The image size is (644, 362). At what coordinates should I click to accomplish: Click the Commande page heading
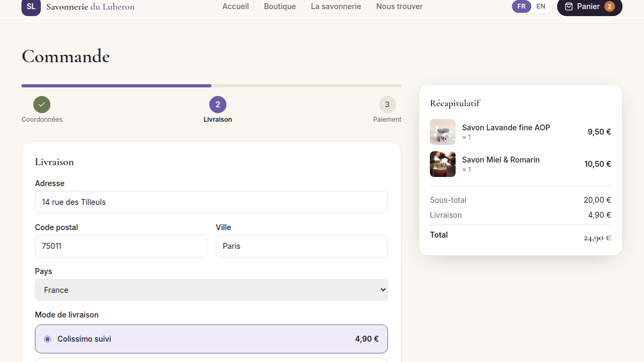(65, 56)
